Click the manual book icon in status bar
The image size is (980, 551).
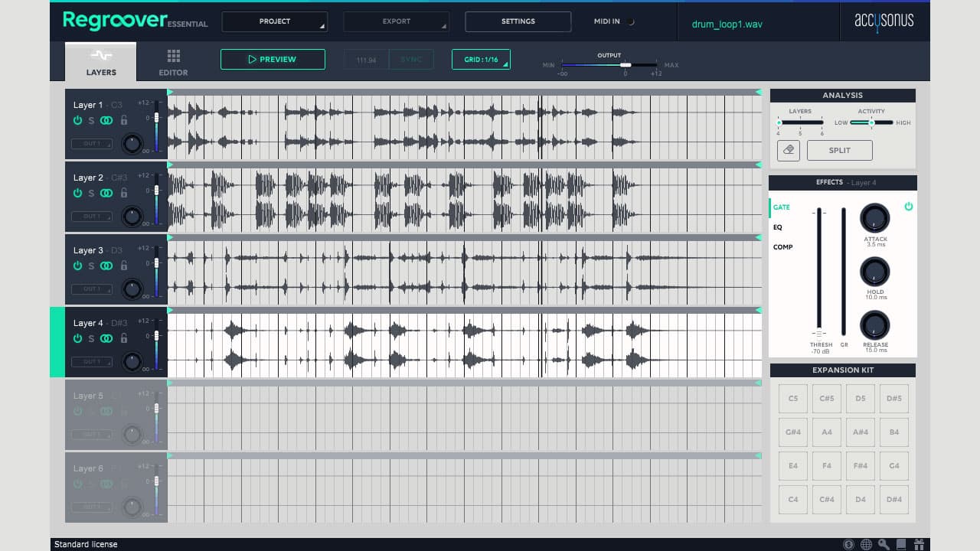[x=902, y=544]
